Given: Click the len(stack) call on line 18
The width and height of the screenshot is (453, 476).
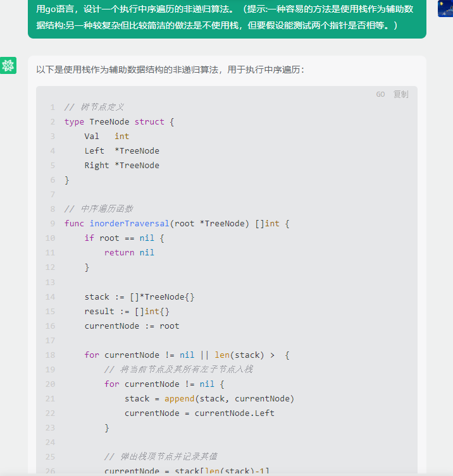Looking at the screenshot, I should point(239,355).
